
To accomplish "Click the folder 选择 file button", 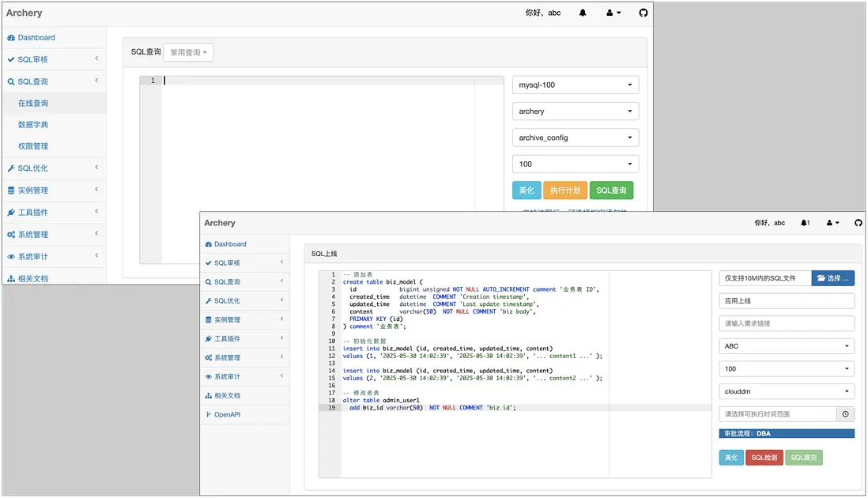I will (832, 278).
